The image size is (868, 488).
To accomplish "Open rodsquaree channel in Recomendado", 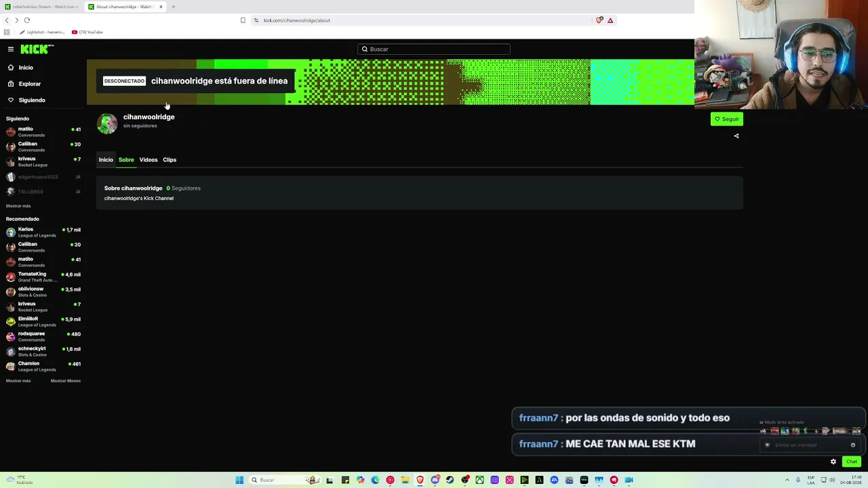I will point(43,336).
